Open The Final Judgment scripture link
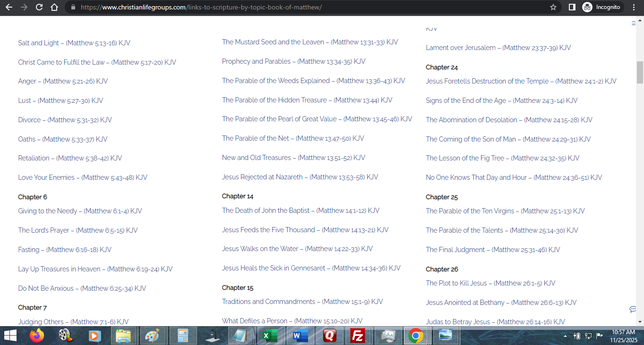 point(492,250)
